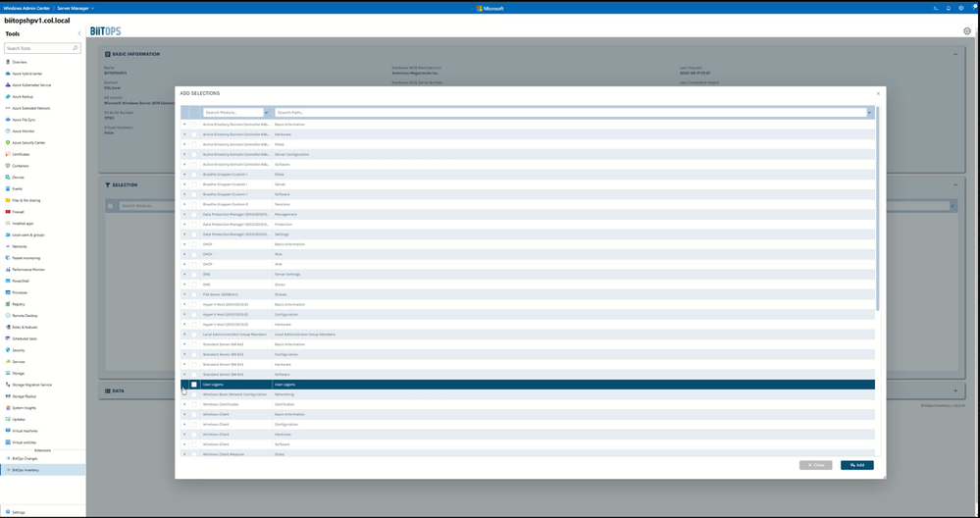This screenshot has width=980, height=518.
Task: Open Events tool icon
Action: (8, 188)
